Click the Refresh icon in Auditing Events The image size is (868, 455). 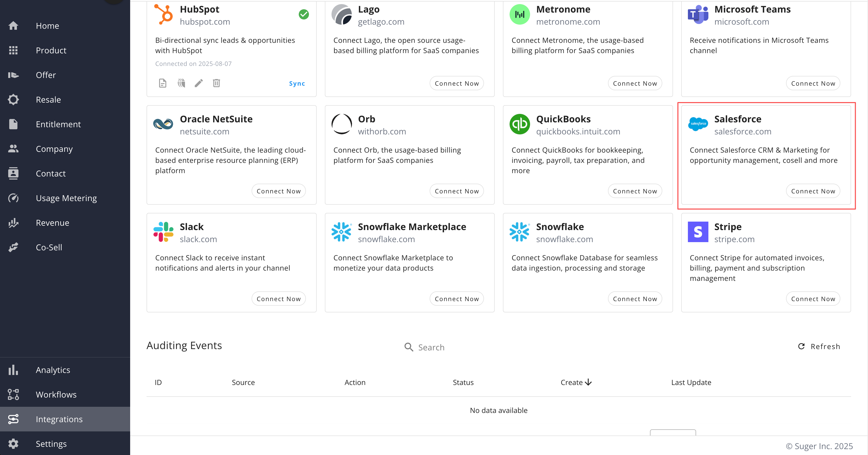(801, 347)
